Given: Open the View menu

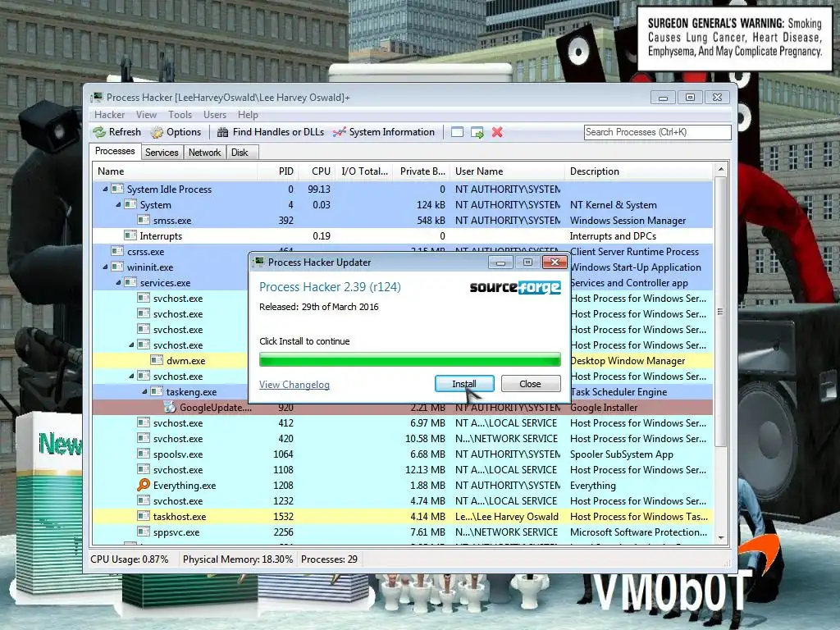Looking at the screenshot, I should (x=146, y=115).
